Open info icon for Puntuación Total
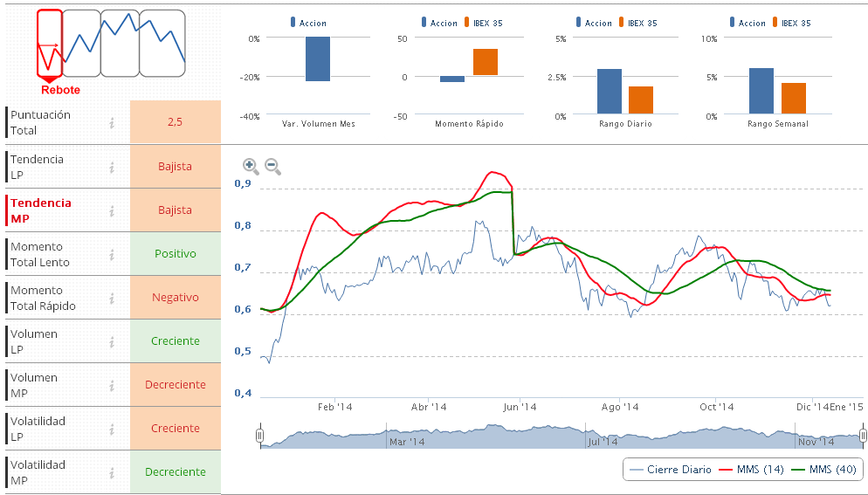The width and height of the screenshot is (868, 495). tap(112, 123)
